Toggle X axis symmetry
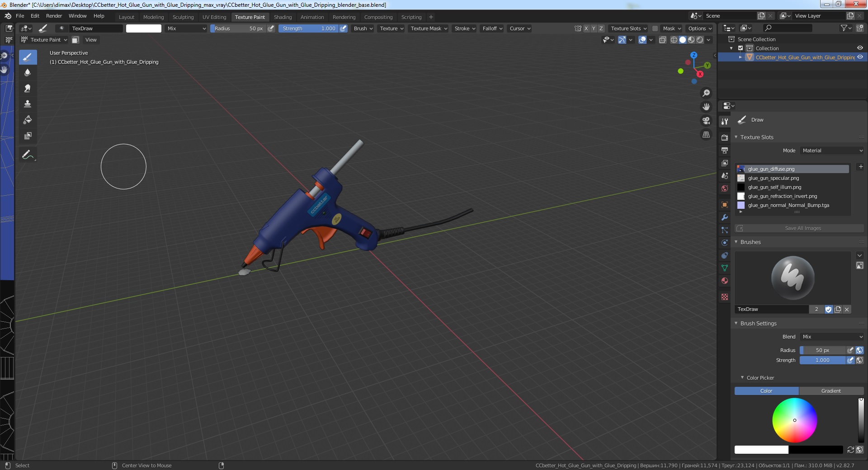868x470 pixels. pyautogui.click(x=586, y=28)
